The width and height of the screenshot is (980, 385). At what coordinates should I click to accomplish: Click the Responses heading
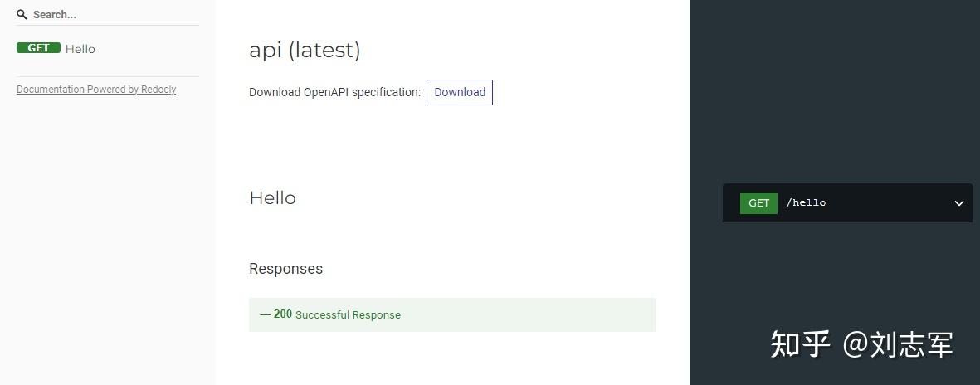[285, 269]
